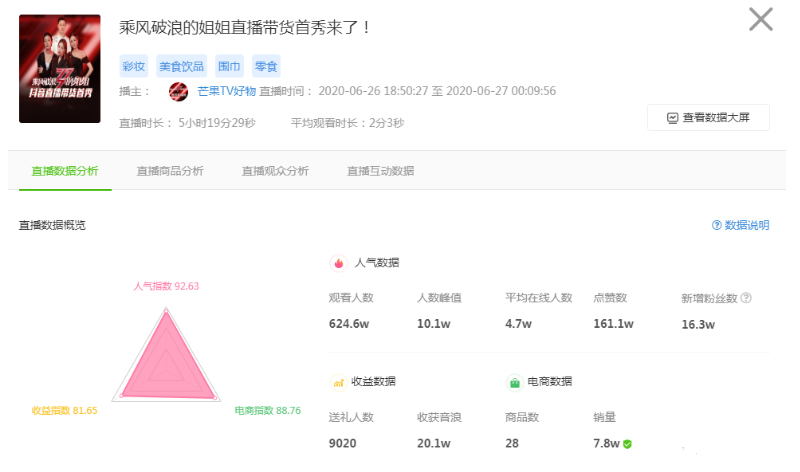Switch to 直播观众分析 tab

275,171
